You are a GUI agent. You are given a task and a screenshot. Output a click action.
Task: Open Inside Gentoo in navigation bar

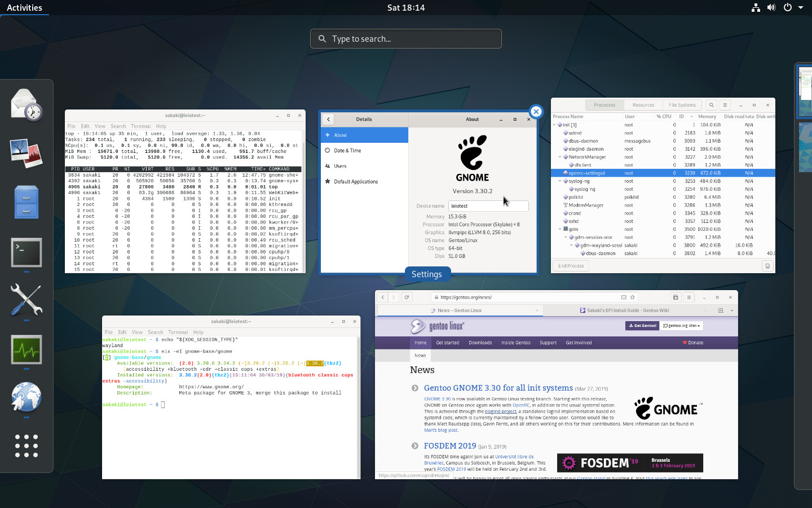[516, 343]
